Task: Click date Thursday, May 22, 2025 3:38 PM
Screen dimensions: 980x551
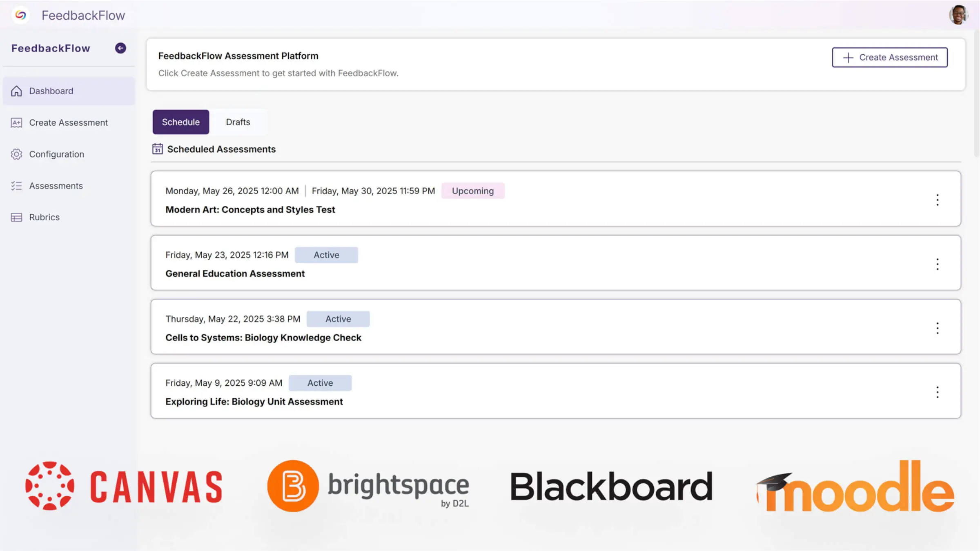Action: (233, 319)
